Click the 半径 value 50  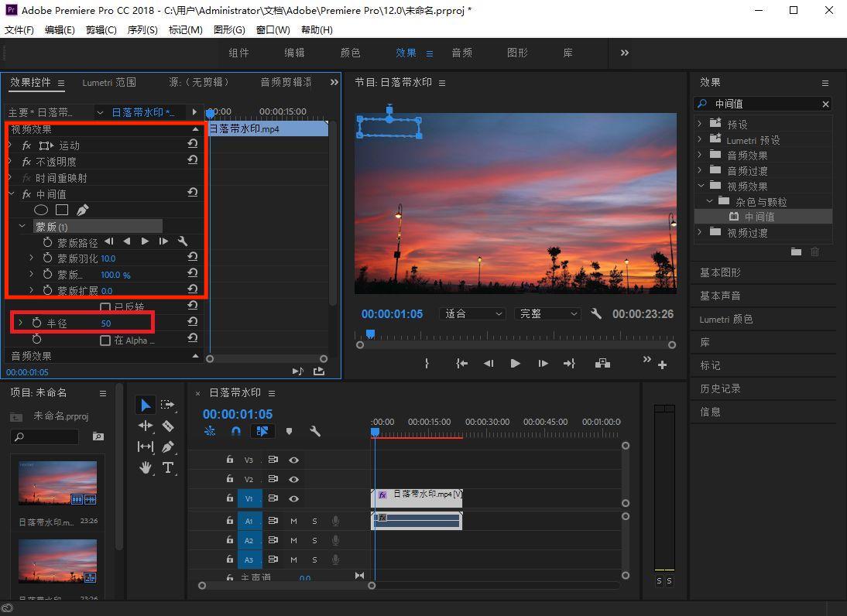point(106,323)
